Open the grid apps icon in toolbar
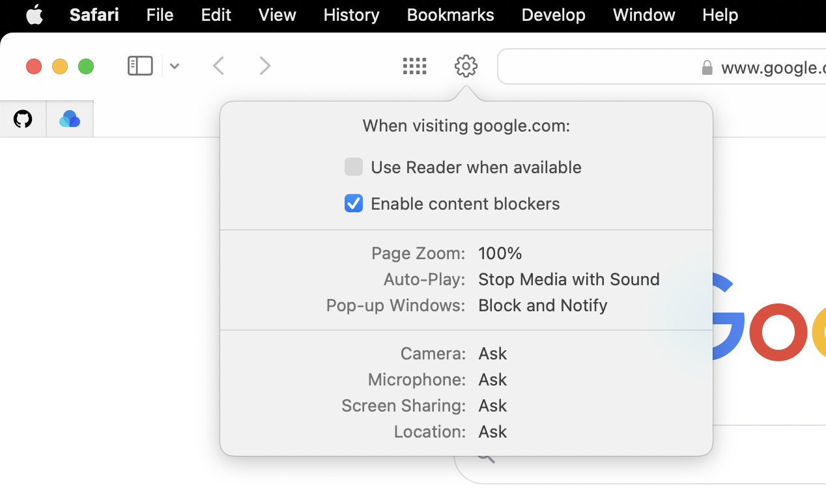Image resolution: width=826 pixels, height=504 pixels. coord(414,66)
